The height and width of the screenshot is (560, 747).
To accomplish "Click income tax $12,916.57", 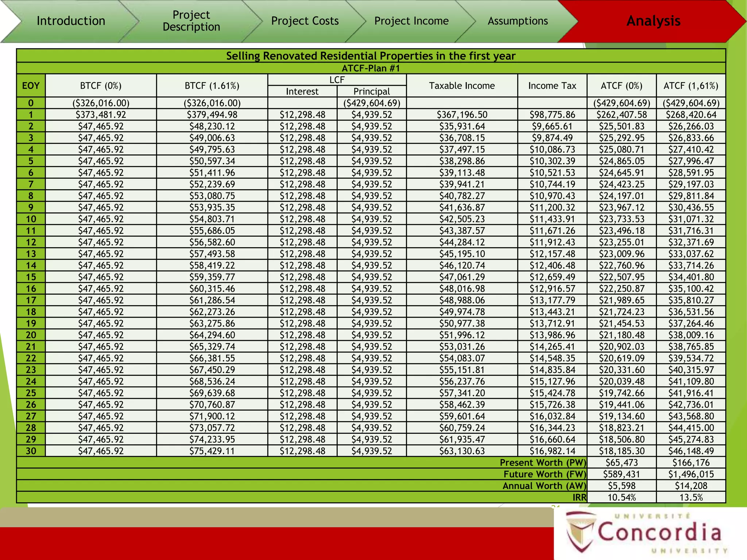I will coord(552,288).
